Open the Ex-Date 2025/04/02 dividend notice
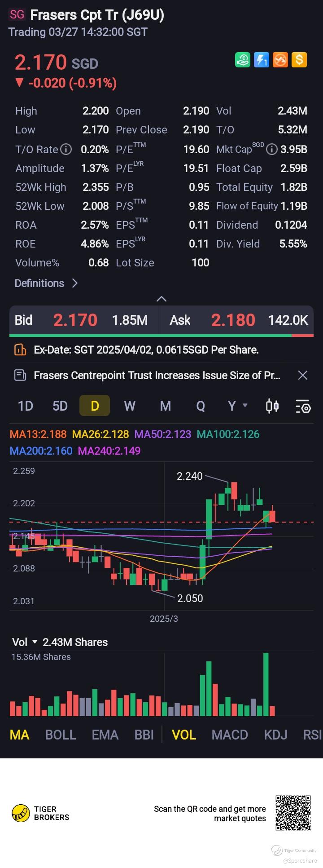Viewport: 323px width, 868px height. (x=146, y=350)
